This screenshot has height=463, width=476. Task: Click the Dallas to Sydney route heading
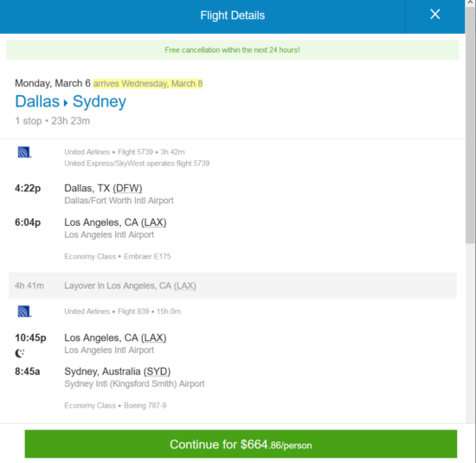click(70, 101)
